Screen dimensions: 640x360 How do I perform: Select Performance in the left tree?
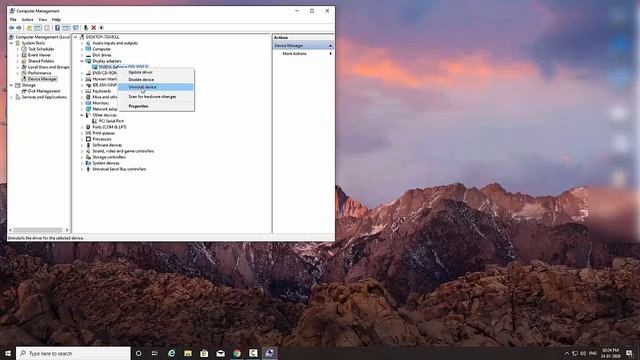coord(39,73)
